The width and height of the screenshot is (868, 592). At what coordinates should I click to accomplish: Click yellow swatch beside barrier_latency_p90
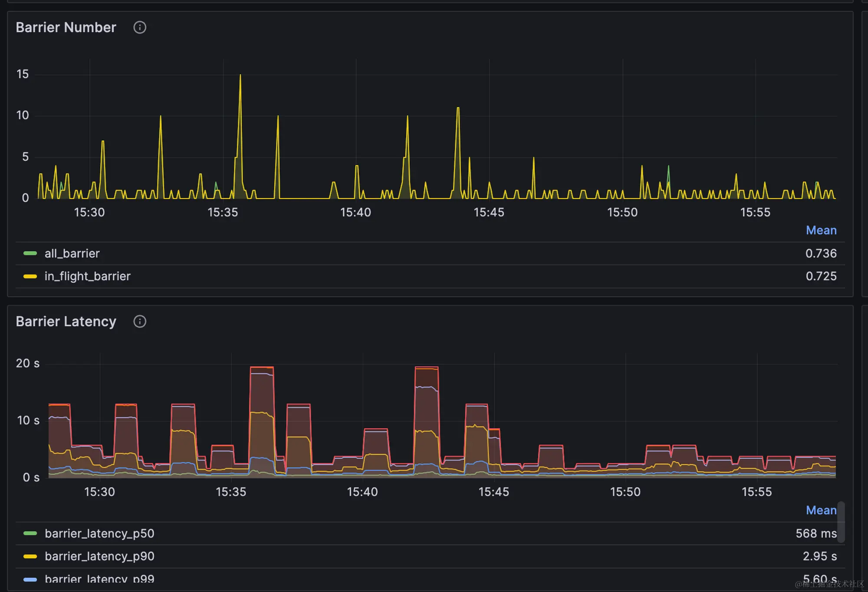tap(30, 556)
